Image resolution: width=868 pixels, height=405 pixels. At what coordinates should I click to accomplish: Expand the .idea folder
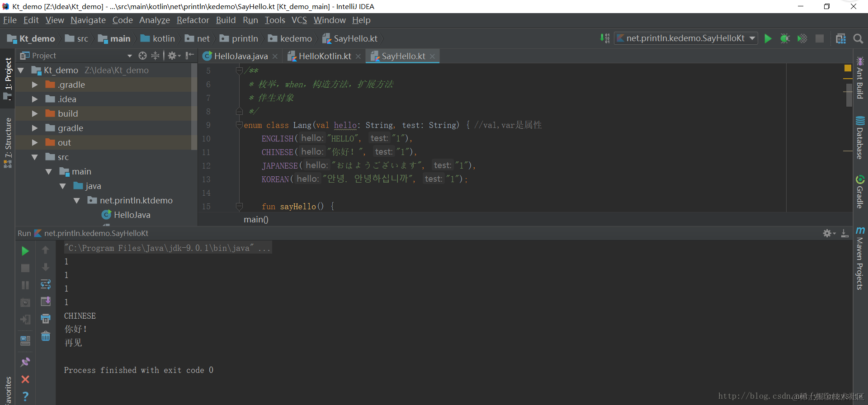pos(35,99)
